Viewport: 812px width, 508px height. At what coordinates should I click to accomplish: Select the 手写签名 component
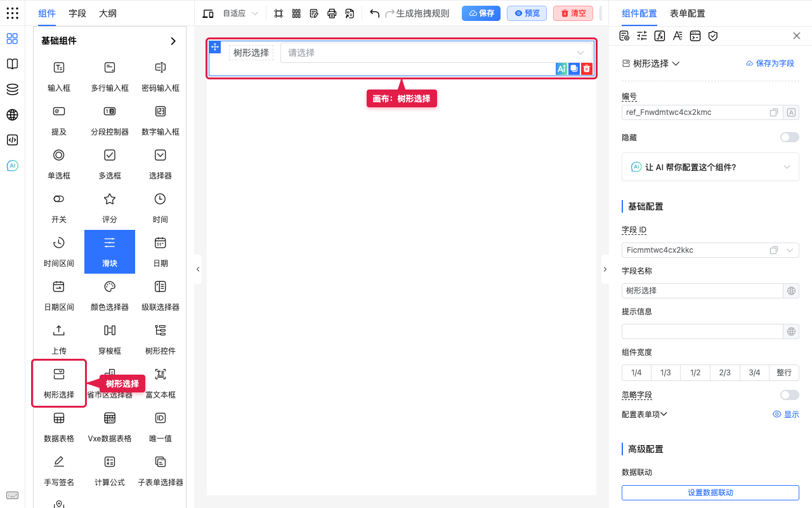click(x=59, y=471)
